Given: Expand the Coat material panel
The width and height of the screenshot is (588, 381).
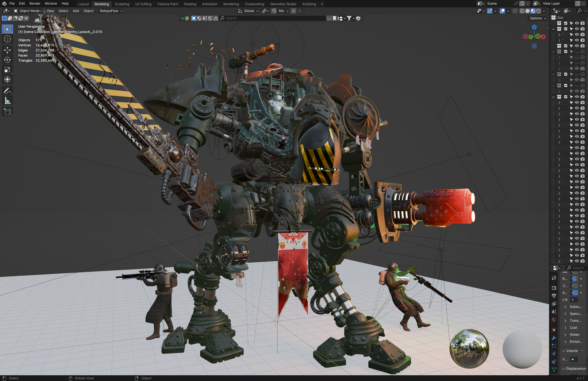Looking at the screenshot, I should (573, 328).
